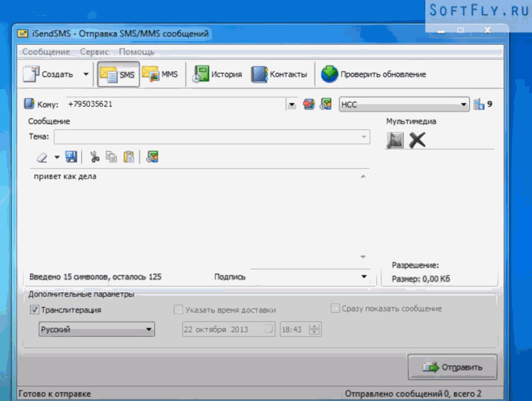Click in the message text area

195,217
